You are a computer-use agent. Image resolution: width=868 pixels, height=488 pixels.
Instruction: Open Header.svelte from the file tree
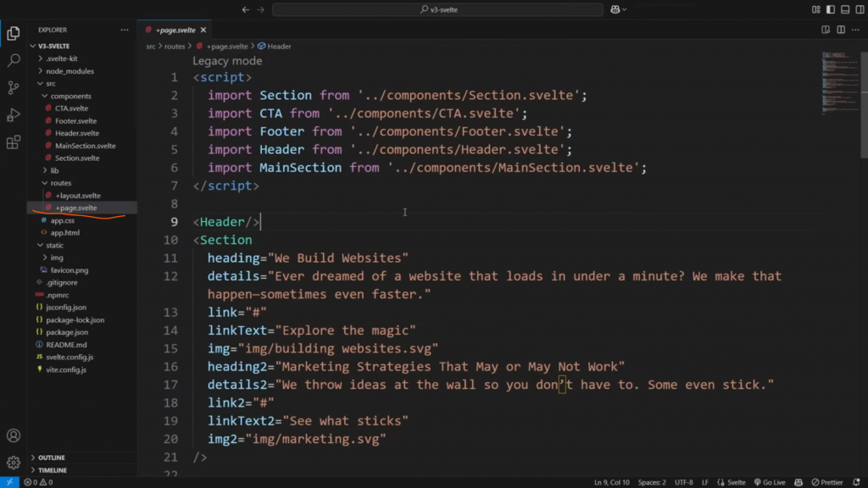[76, 133]
